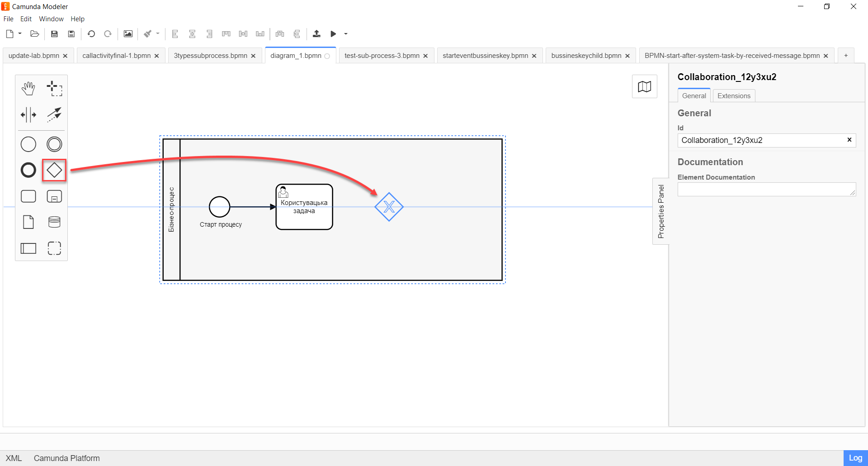
Task: Create a DataStoreReference from palette
Action: click(x=54, y=222)
